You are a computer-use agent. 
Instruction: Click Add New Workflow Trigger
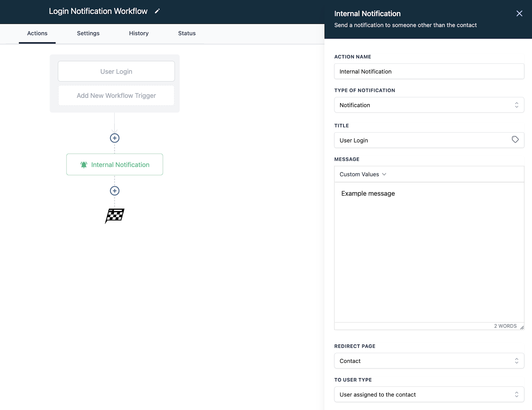[x=116, y=96]
